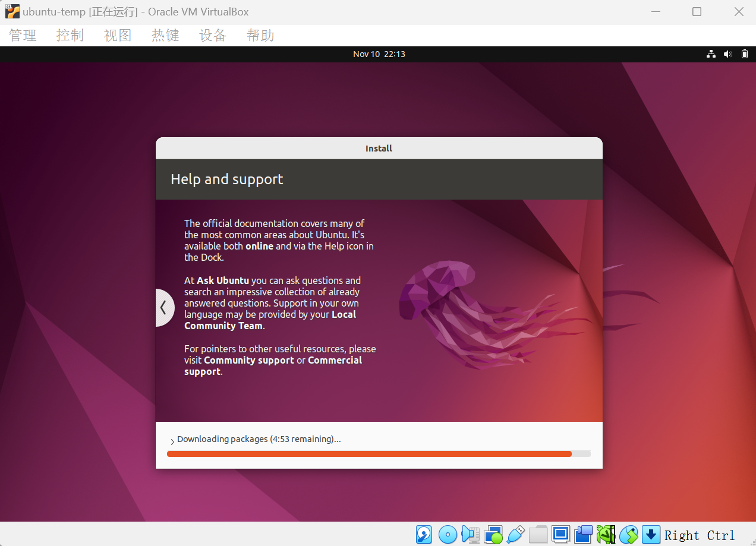Click the recording status bar icon
756x546 pixels.
[x=583, y=534]
